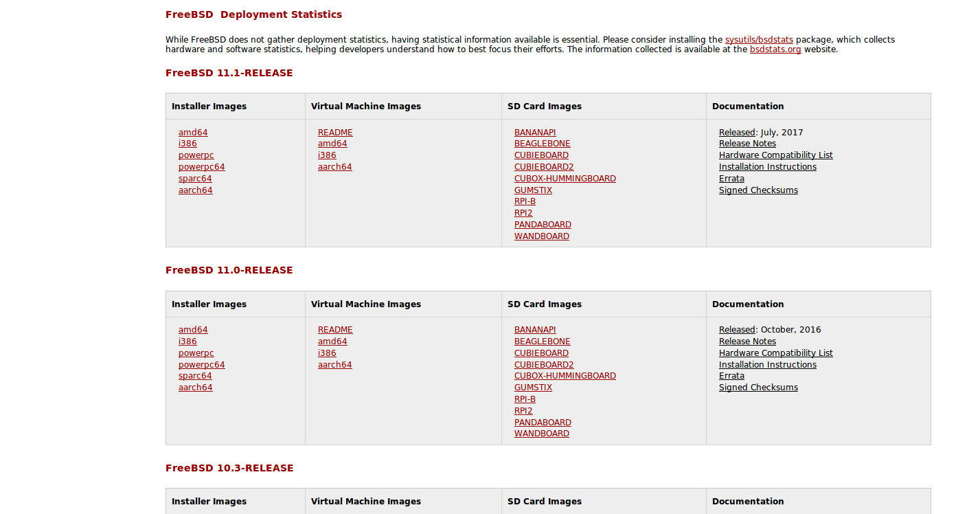Open 11.0-RELEASE PANDABOARD SD card link

[543, 423]
